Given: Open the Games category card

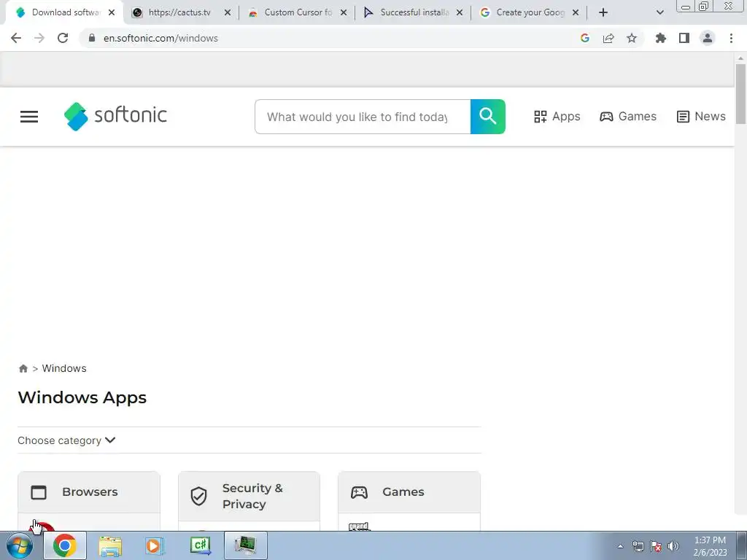Looking at the screenshot, I should (x=409, y=492).
